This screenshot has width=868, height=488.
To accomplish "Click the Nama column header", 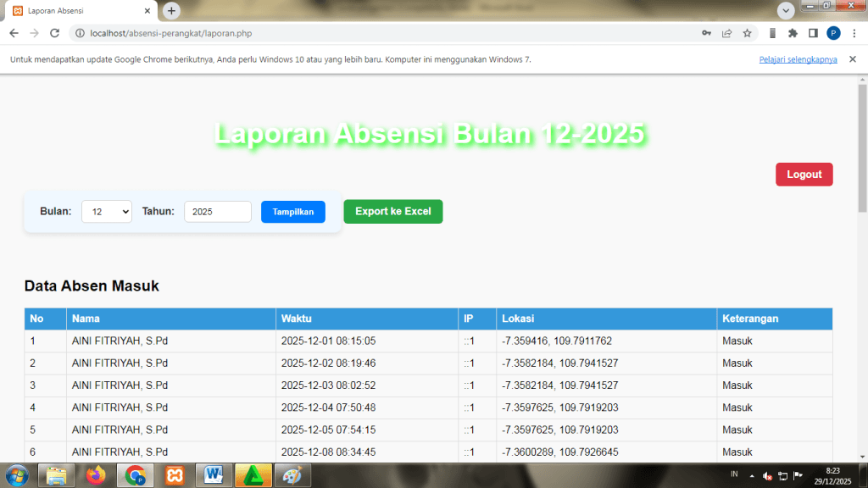I will 171,319.
